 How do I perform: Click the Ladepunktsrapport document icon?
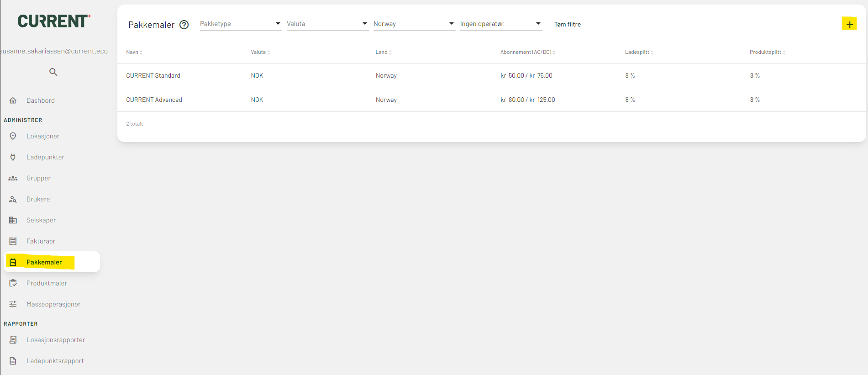(x=13, y=361)
